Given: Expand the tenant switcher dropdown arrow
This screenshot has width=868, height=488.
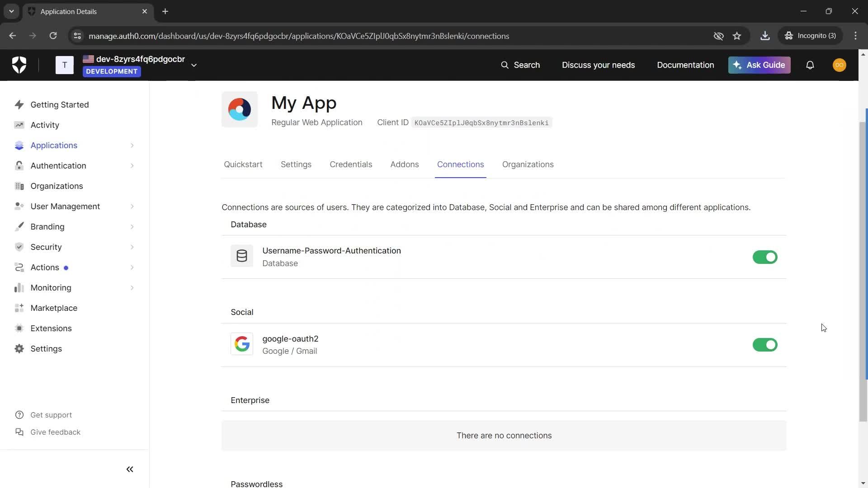Looking at the screenshot, I should (x=194, y=66).
